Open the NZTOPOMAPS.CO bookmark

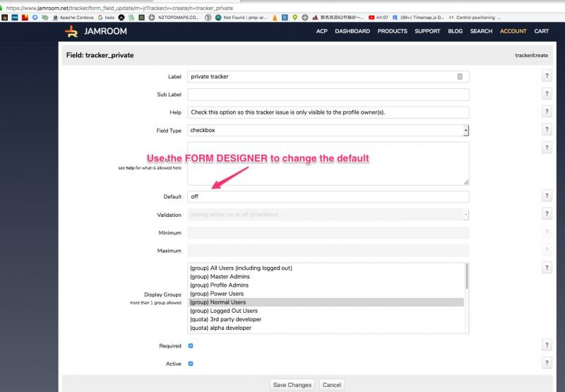[x=174, y=17]
